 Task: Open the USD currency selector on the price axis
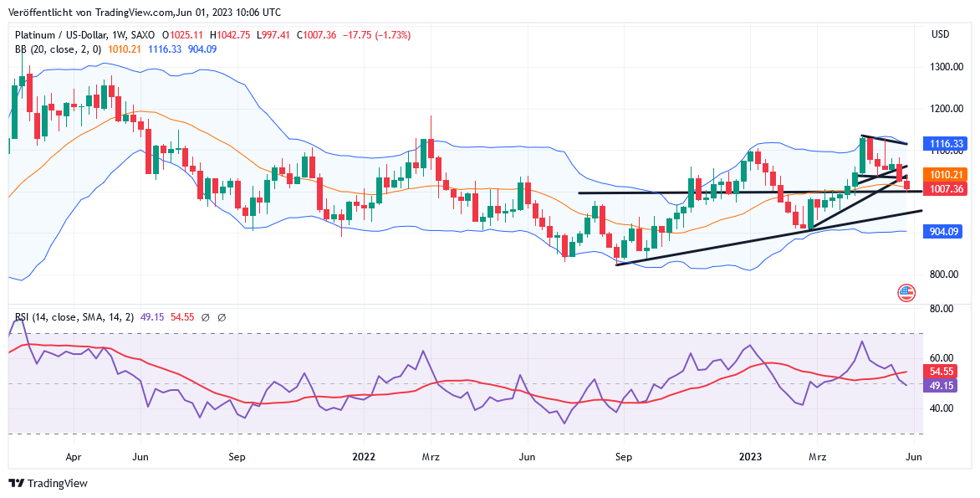pos(940,34)
